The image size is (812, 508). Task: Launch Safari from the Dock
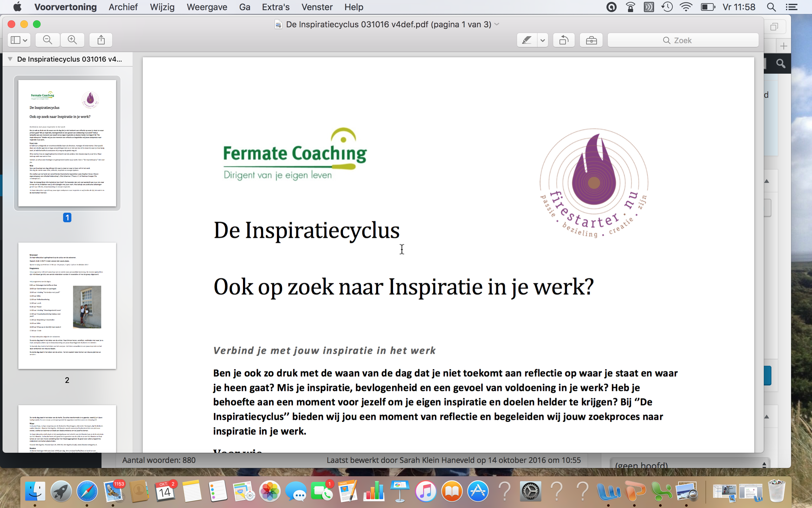(87, 491)
